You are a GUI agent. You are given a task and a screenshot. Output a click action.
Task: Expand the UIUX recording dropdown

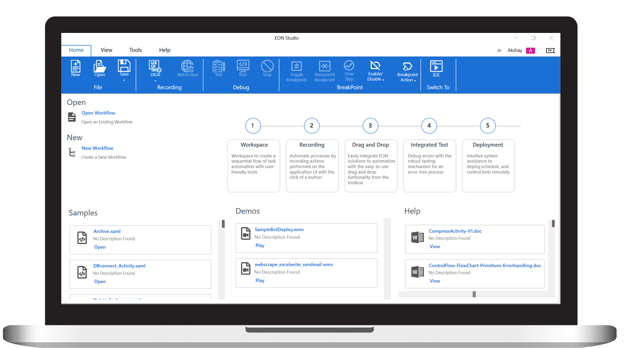156,81
